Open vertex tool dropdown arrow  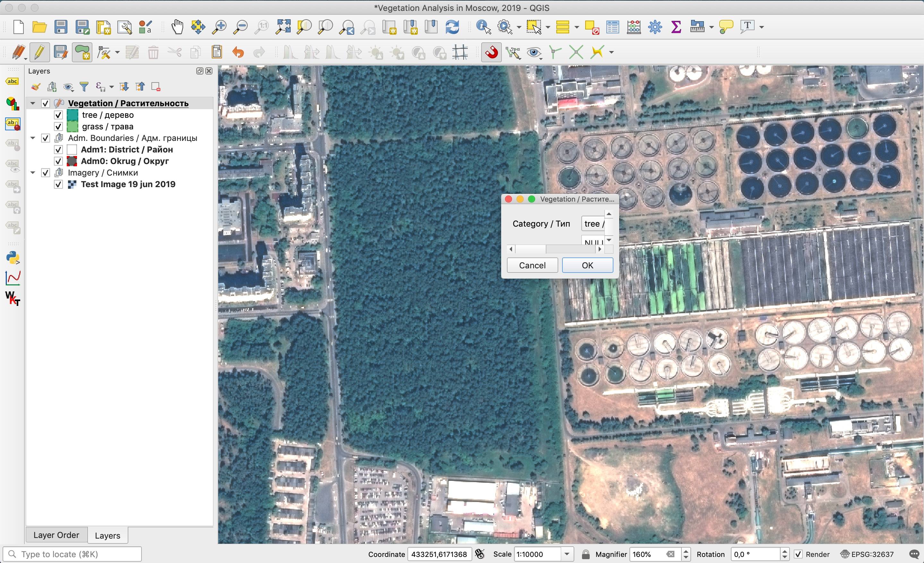[x=117, y=52]
